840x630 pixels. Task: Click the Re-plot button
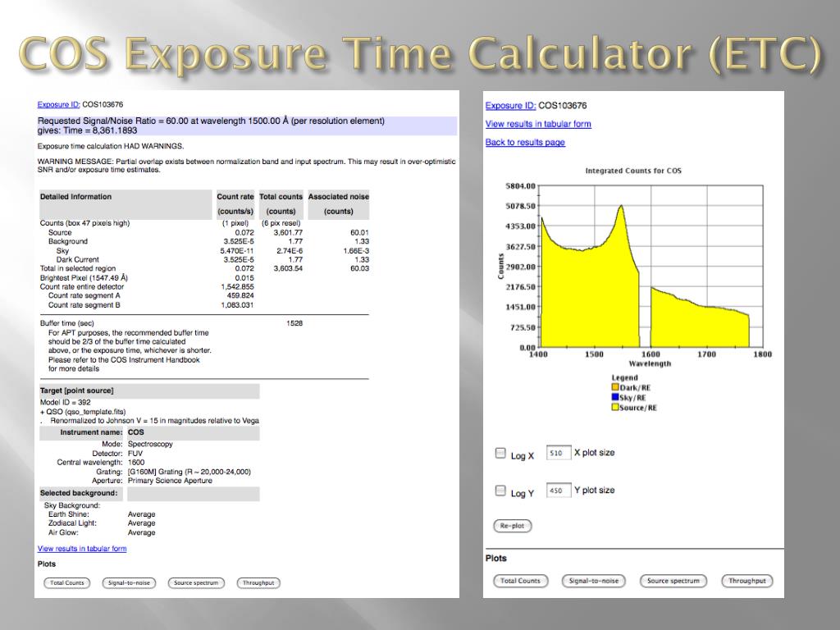coord(512,526)
